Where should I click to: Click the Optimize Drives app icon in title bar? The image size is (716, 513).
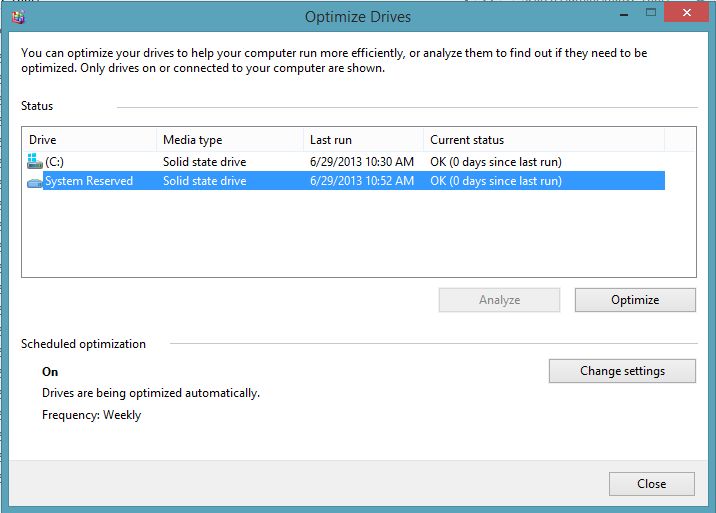pyautogui.click(x=18, y=17)
